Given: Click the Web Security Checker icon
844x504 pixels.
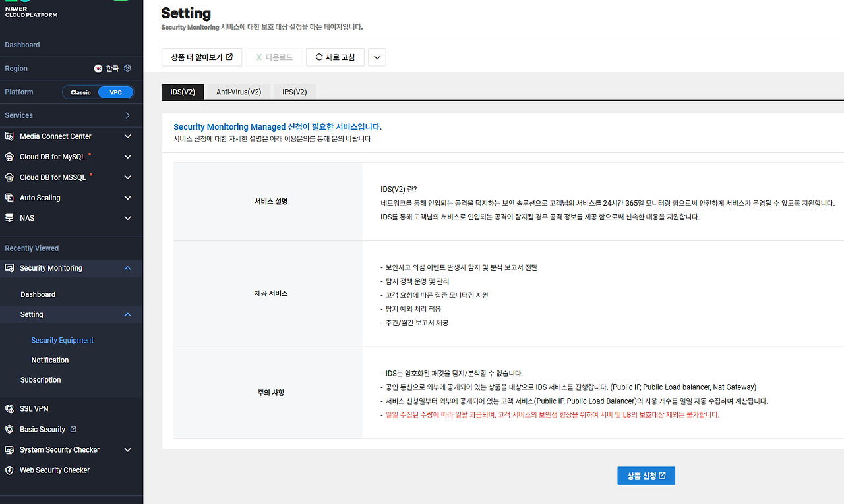Looking at the screenshot, I should pos(9,470).
